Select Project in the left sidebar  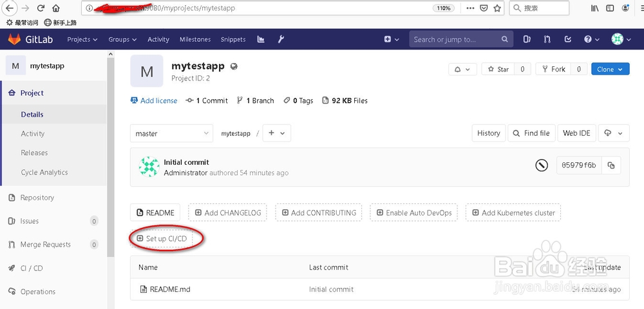pos(54,93)
